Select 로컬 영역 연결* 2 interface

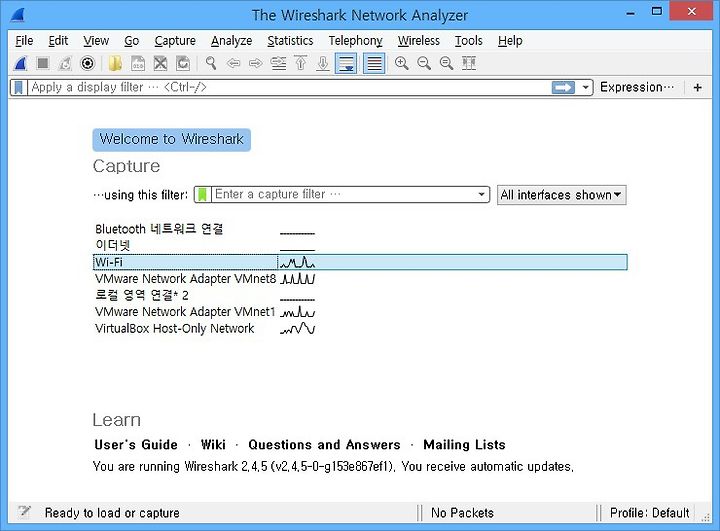[141, 295]
